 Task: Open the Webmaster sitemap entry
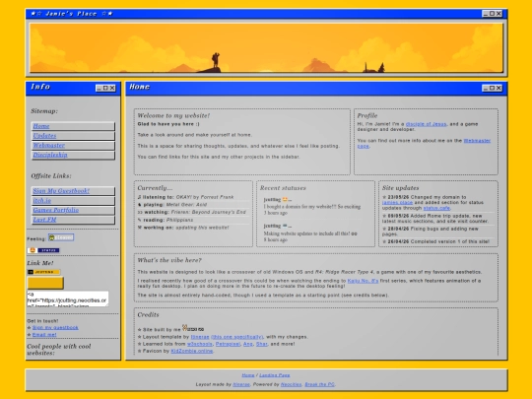coord(73,146)
